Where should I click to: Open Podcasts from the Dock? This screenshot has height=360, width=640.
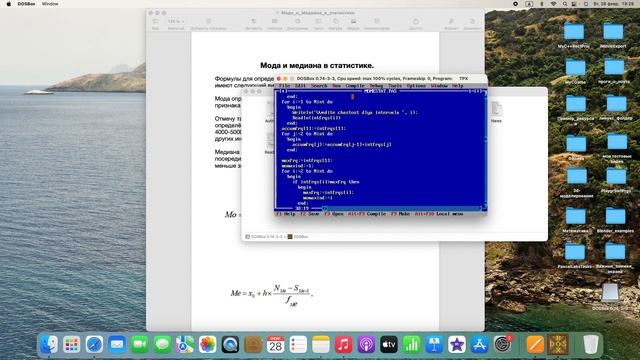[366, 345]
